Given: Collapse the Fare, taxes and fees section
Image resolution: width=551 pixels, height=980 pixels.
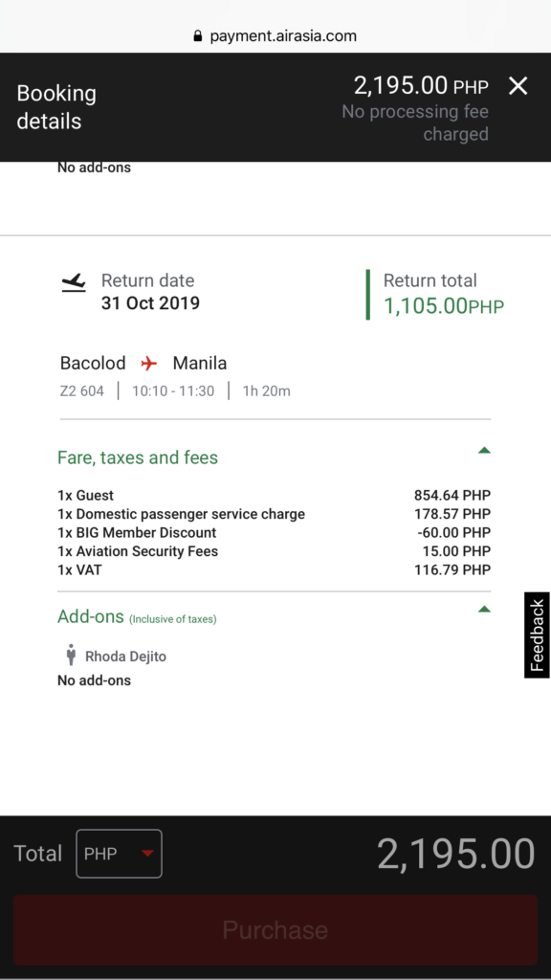Looking at the screenshot, I should pos(483,450).
